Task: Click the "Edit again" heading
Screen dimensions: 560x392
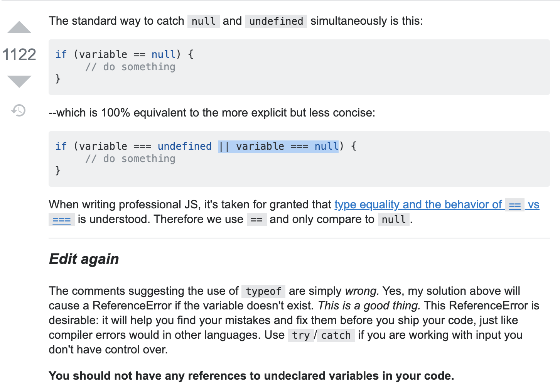Action: tap(84, 259)
